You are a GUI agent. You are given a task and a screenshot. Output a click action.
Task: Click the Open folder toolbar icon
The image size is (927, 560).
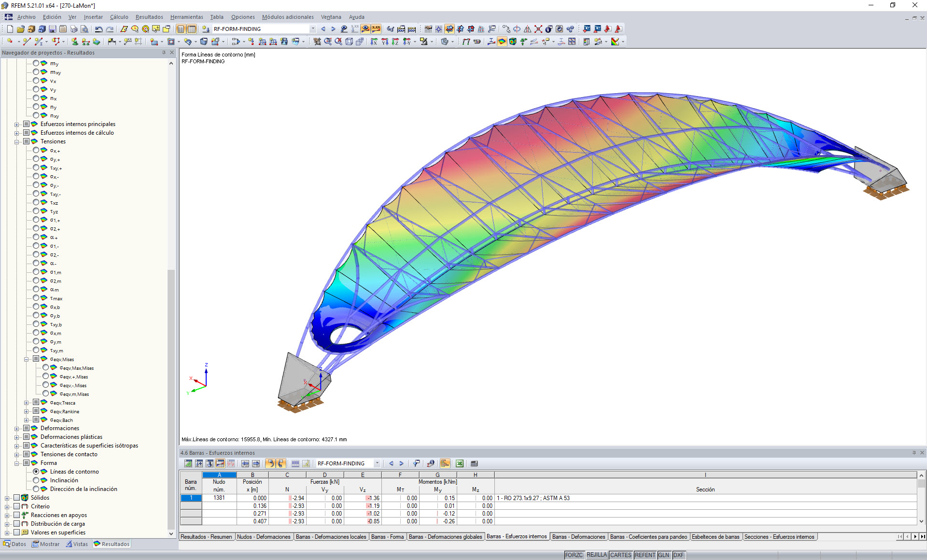click(x=20, y=29)
